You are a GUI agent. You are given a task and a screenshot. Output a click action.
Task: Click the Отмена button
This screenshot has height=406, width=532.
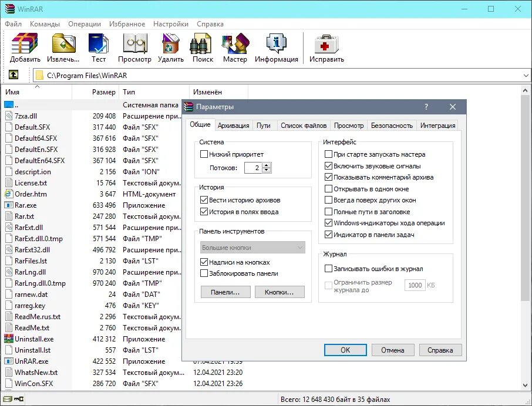393,350
